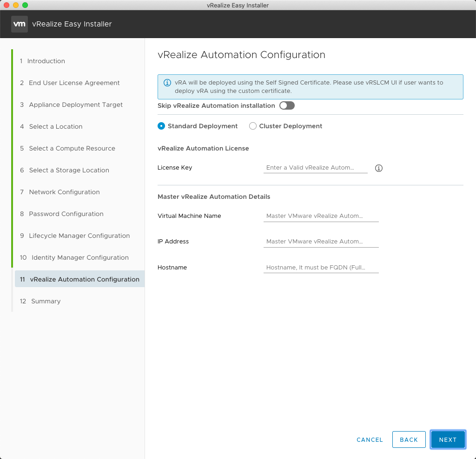Choose the Cluster Deployment radio option
Screen dimensions: 476x459
coord(253,126)
